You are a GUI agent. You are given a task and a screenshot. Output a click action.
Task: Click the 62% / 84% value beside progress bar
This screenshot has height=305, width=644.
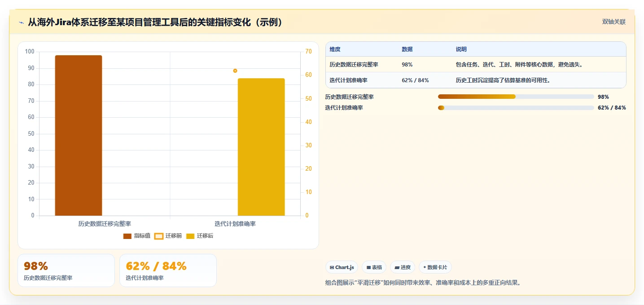coord(612,108)
